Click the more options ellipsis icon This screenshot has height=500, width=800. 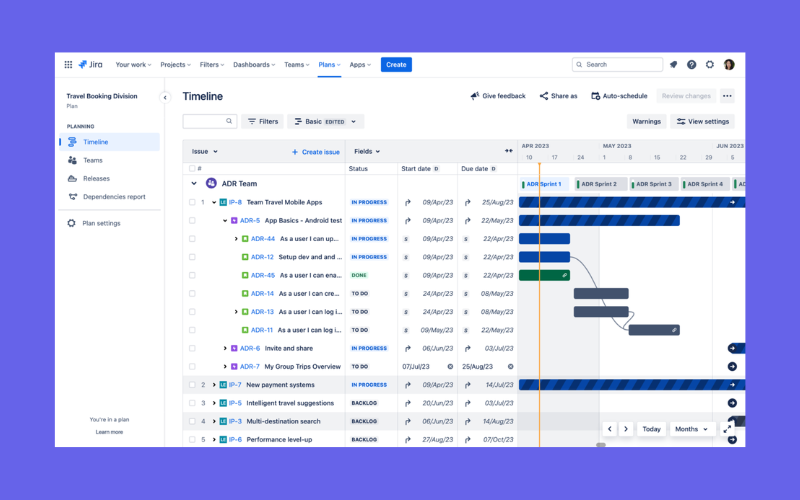pyautogui.click(x=727, y=96)
